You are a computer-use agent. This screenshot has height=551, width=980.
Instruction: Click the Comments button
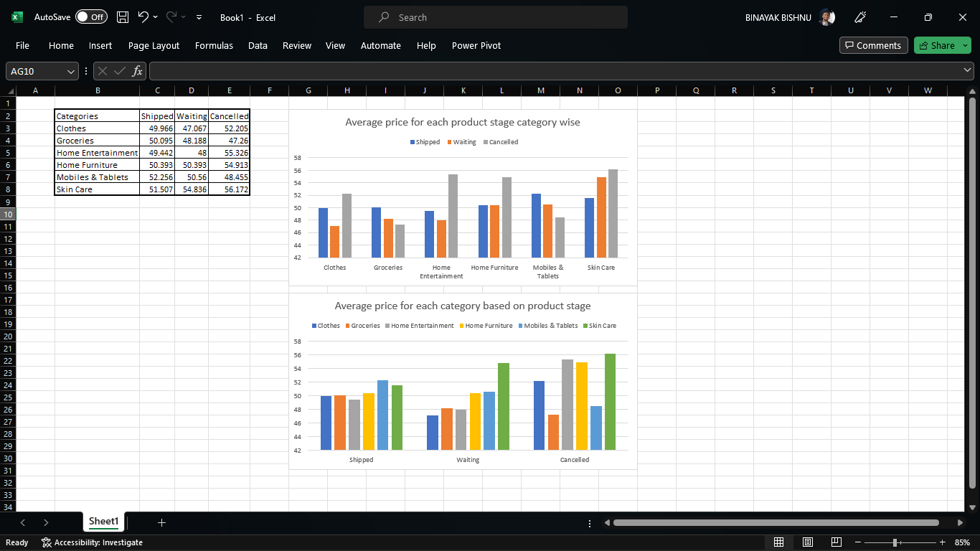coord(873,45)
